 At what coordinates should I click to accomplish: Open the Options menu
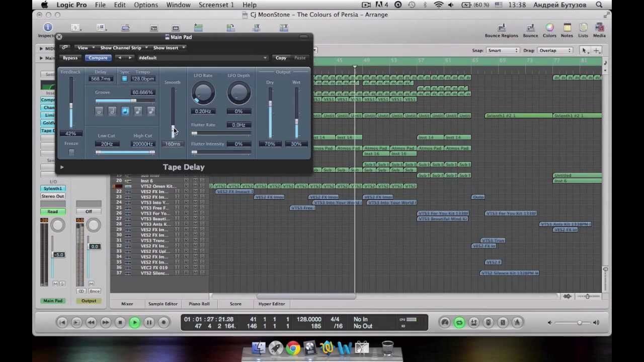point(146,5)
